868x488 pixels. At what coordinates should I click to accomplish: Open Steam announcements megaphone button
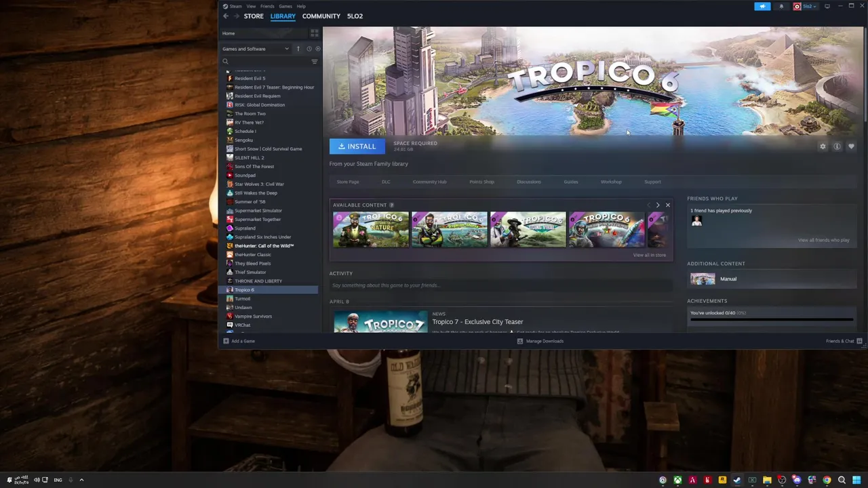click(762, 6)
